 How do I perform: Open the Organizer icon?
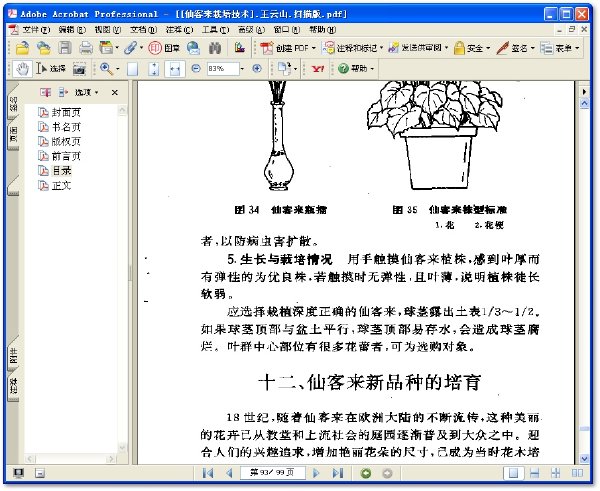tap(106, 48)
